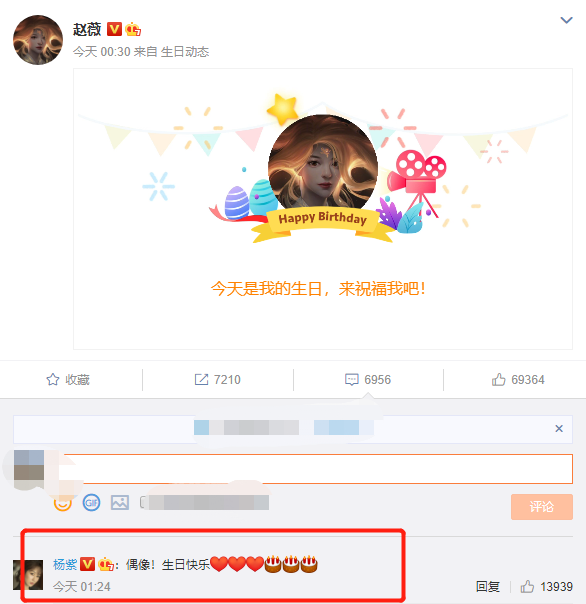Insert a GIF with the GIF icon
The height and width of the screenshot is (604, 586).
91,503
